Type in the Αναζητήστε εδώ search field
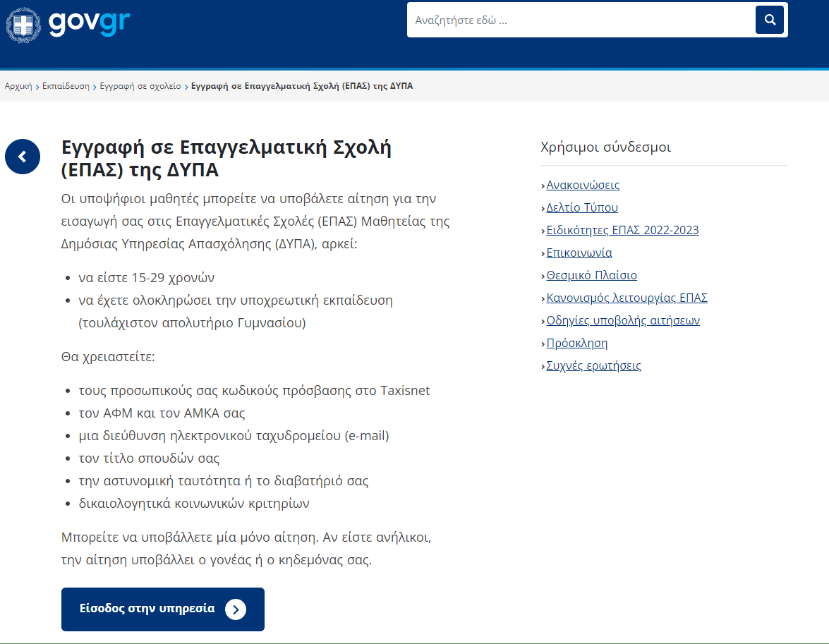This screenshot has width=829, height=644. click(x=579, y=20)
